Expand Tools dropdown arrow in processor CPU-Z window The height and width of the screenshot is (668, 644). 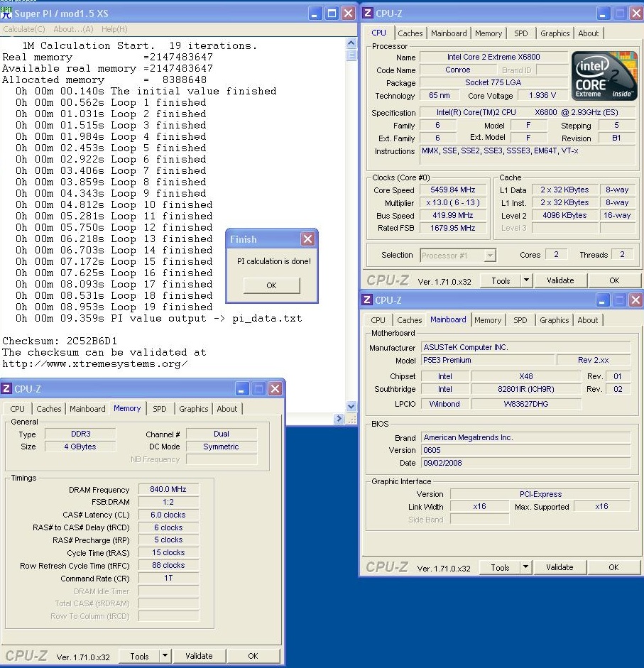pyautogui.click(x=526, y=280)
